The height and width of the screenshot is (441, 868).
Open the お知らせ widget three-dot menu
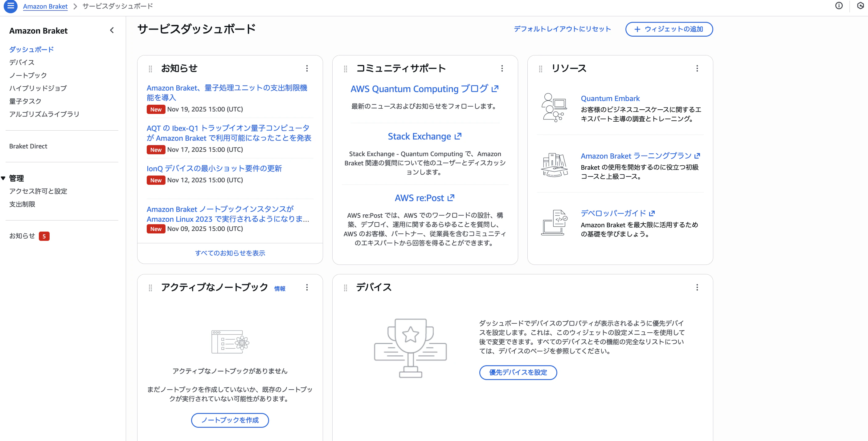(x=307, y=68)
